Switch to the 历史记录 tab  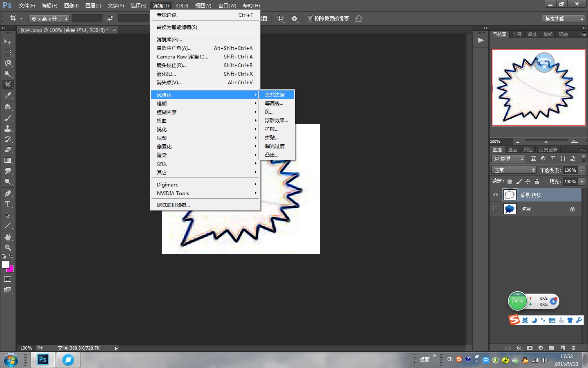(548, 150)
